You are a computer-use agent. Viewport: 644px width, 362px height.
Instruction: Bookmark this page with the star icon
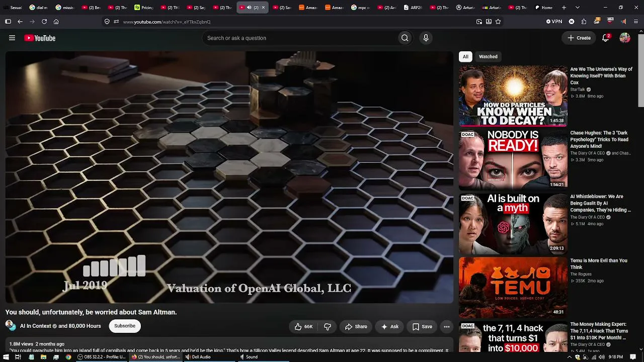tap(498, 22)
